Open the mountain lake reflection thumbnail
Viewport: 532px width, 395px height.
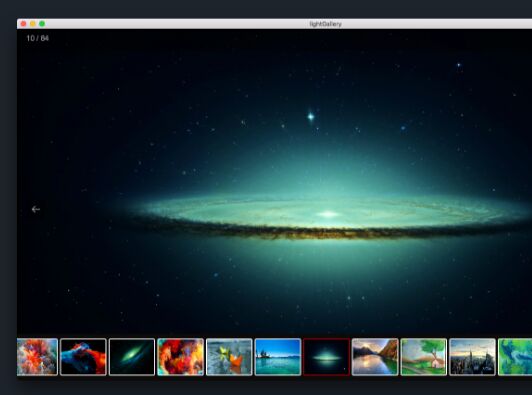coord(375,357)
